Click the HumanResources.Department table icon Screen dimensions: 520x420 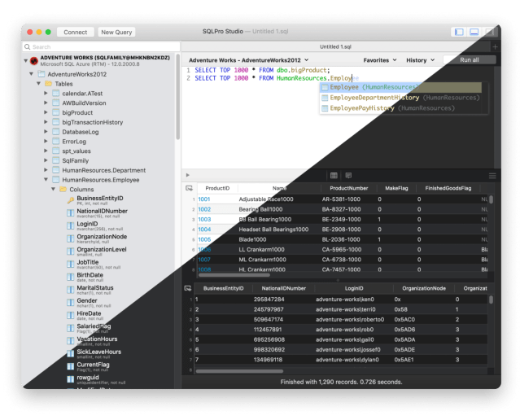tap(56, 170)
